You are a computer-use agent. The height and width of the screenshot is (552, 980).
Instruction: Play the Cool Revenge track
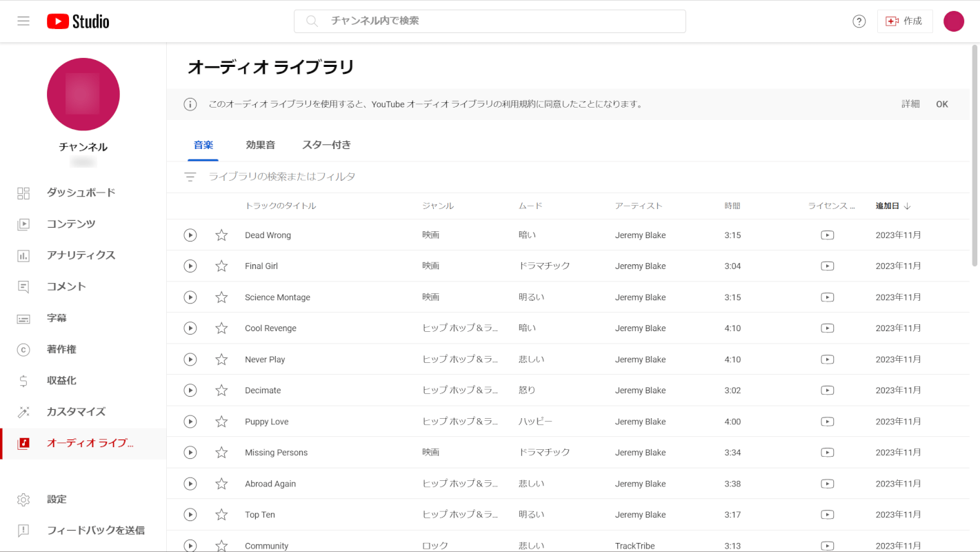190,328
